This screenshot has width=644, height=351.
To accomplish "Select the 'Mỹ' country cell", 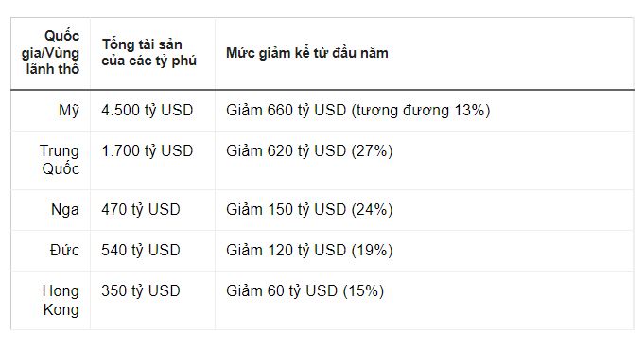I will (x=50, y=111).
